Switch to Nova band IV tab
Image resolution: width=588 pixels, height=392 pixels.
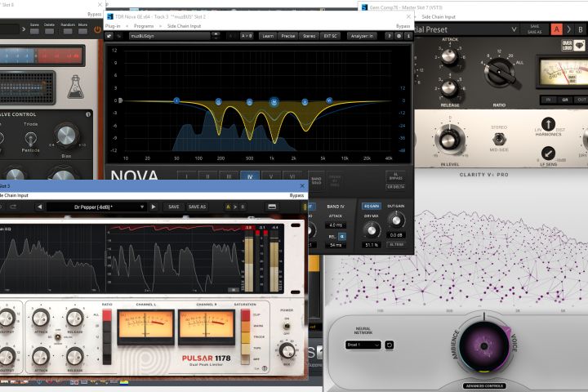click(250, 176)
